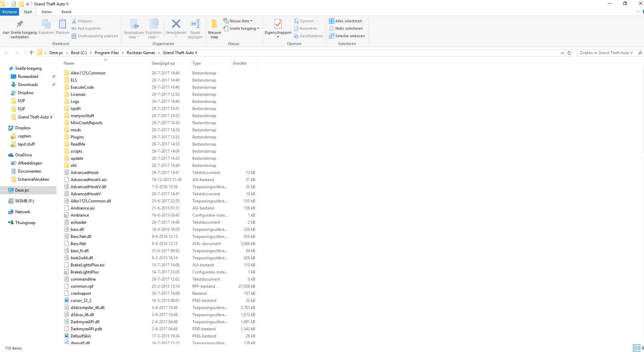Click Program Files in the breadcrumb path
Screen dimensions: 644x352
pos(107,53)
